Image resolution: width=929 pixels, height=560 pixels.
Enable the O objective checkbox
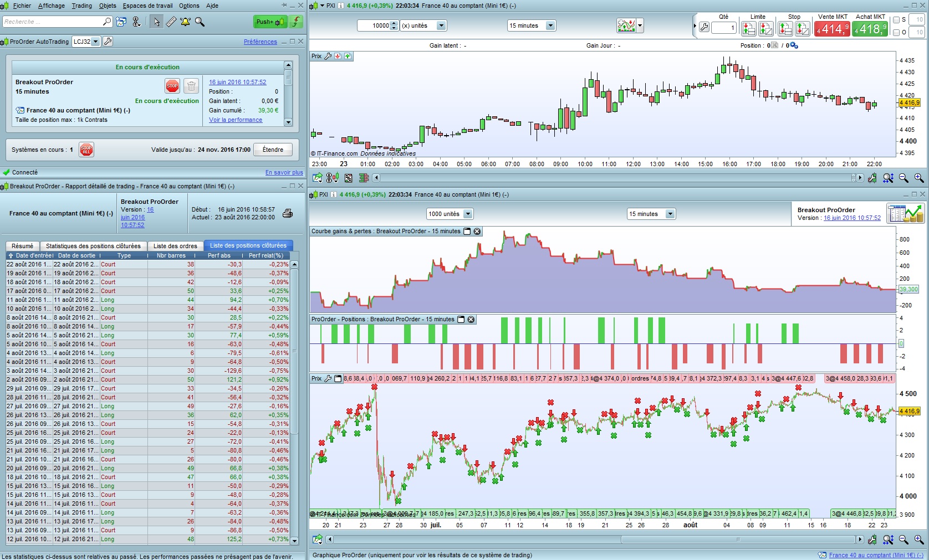coord(896,33)
